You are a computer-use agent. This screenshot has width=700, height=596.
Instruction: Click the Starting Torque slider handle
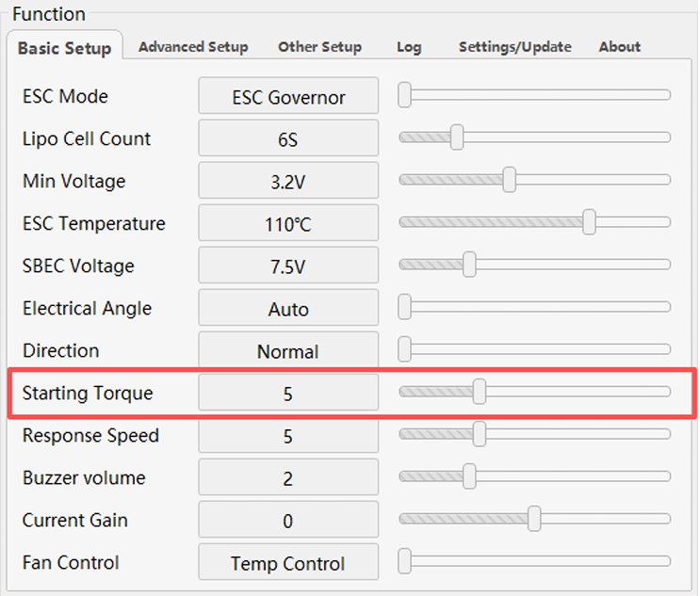pyautogui.click(x=480, y=392)
